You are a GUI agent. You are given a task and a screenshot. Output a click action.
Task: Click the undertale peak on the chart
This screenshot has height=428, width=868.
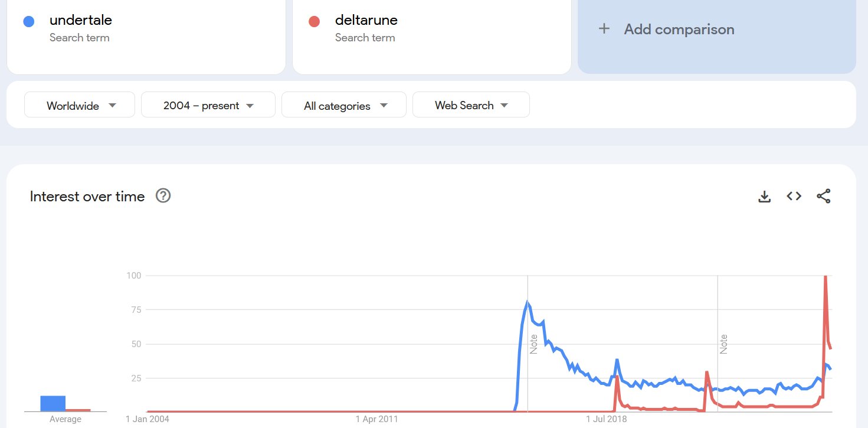[x=527, y=303]
